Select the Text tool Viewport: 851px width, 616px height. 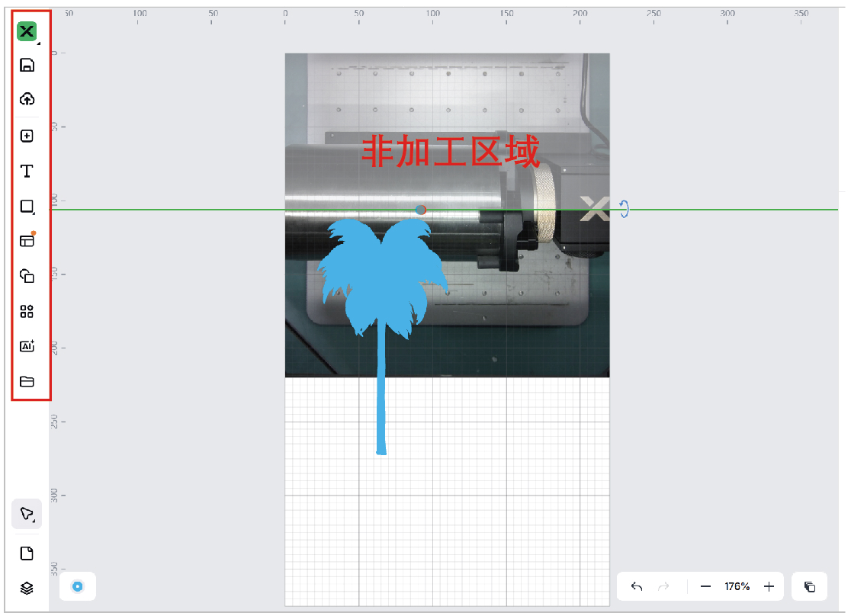pyautogui.click(x=27, y=171)
